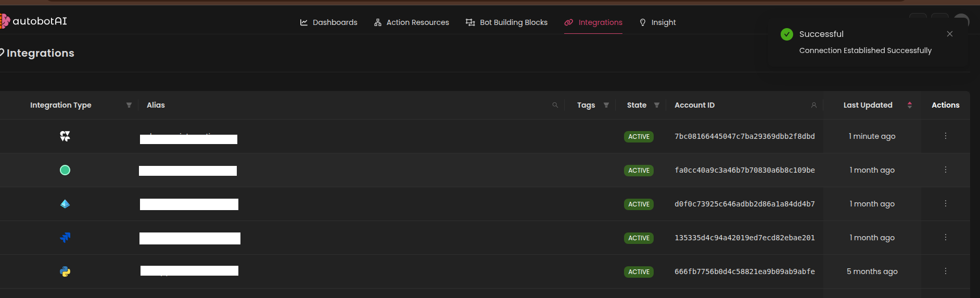Open the Tags filter
980x298 pixels.
(x=606, y=105)
